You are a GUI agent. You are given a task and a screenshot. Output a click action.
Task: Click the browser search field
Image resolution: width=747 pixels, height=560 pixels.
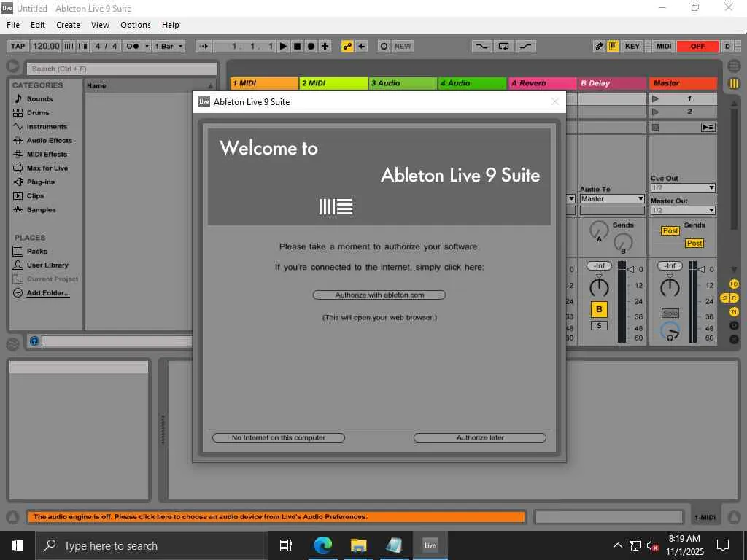122,69
